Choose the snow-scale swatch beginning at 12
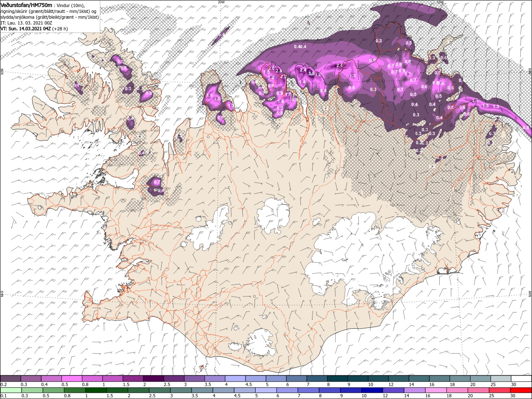Viewport: 532px width, 399px height. 398,379
